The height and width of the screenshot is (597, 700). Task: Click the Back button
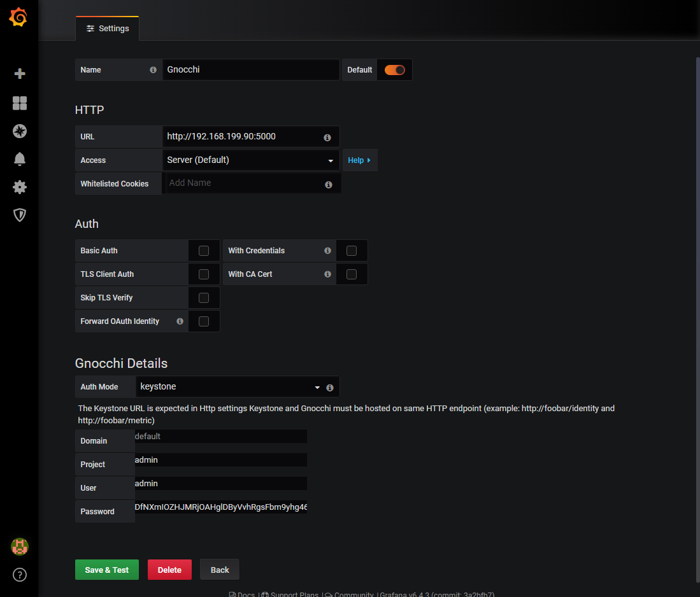click(x=220, y=570)
